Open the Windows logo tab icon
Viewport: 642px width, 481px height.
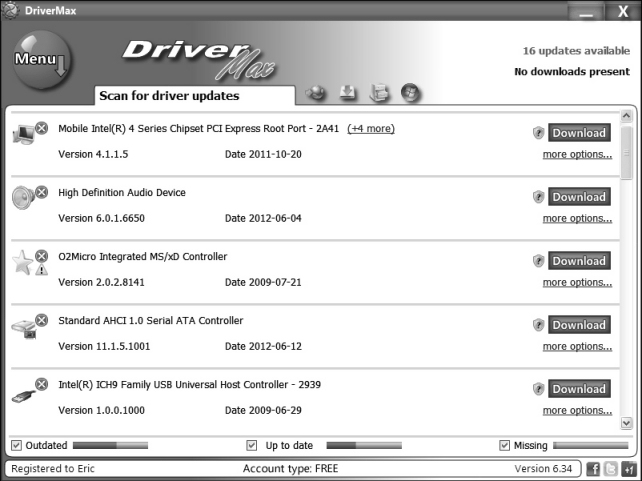pos(411,93)
